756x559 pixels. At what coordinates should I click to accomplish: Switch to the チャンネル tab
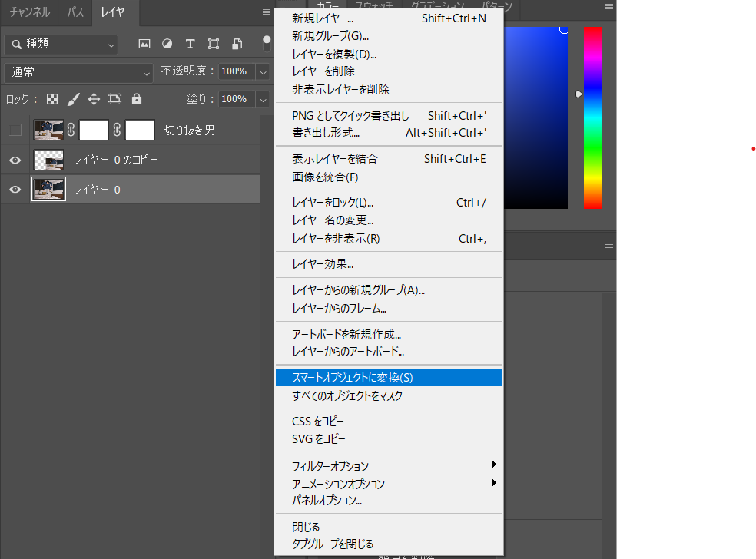pyautogui.click(x=29, y=12)
